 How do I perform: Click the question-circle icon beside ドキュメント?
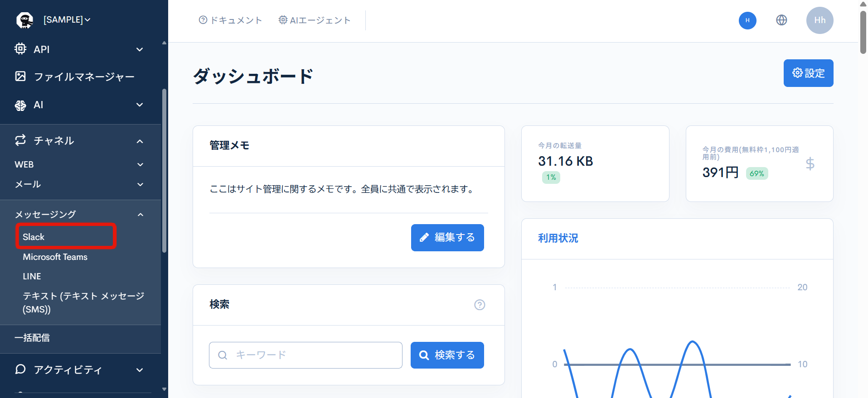(x=203, y=20)
